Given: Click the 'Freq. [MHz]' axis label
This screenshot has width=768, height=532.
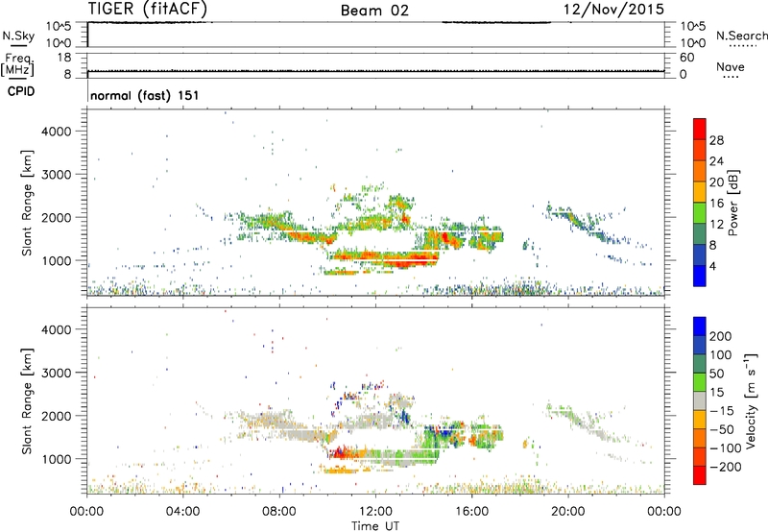Looking at the screenshot, I should tap(17, 64).
